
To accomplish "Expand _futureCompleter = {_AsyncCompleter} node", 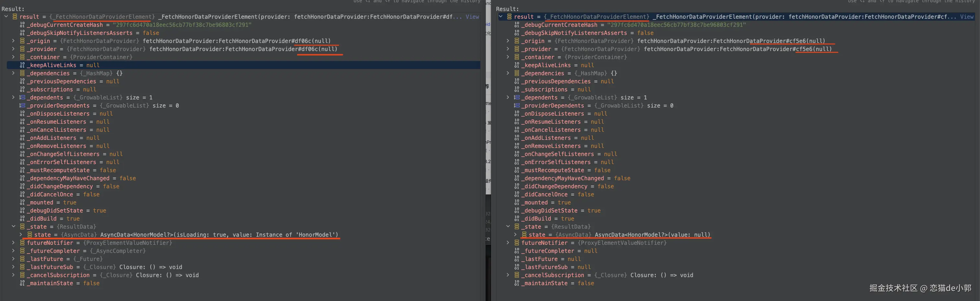I will [13, 251].
